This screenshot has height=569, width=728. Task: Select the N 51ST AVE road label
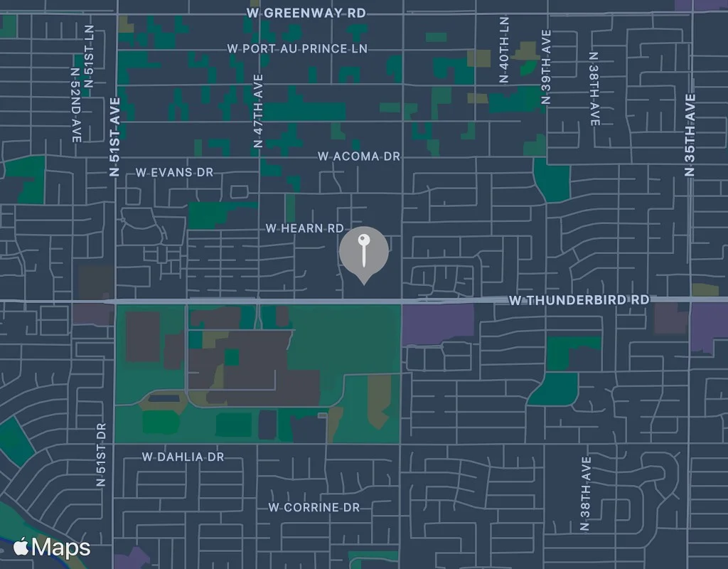(x=114, y=137)
